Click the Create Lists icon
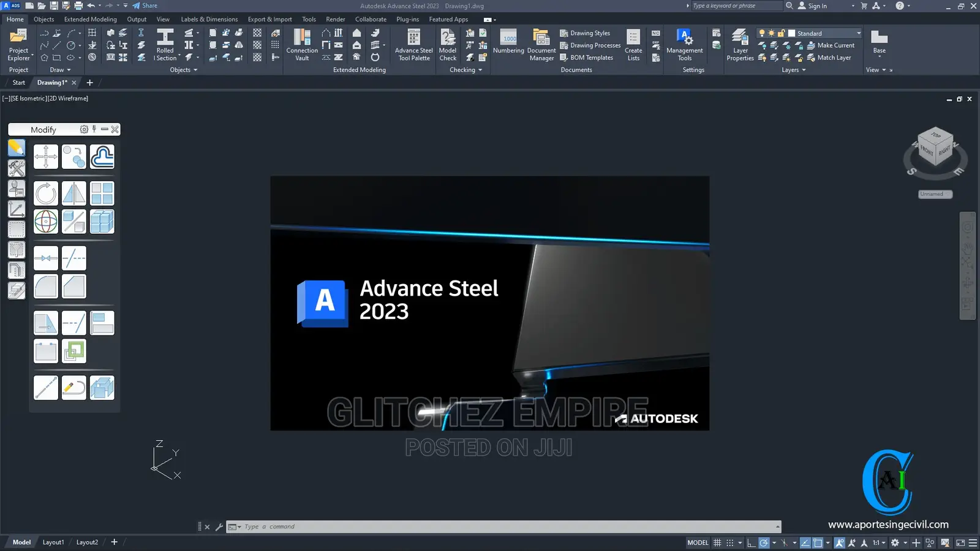 point(633,45)
